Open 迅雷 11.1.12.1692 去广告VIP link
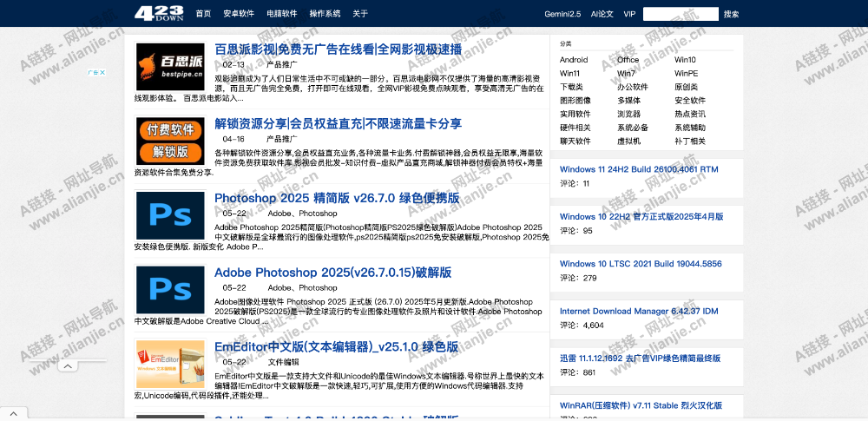Screen dimensions: 868x421 [x=640, y=359]
